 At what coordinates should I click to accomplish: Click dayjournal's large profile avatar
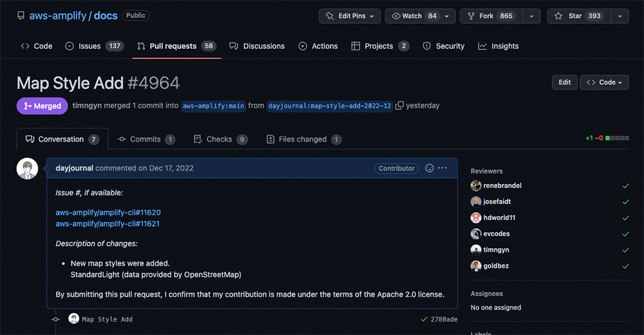click(27, 169)
